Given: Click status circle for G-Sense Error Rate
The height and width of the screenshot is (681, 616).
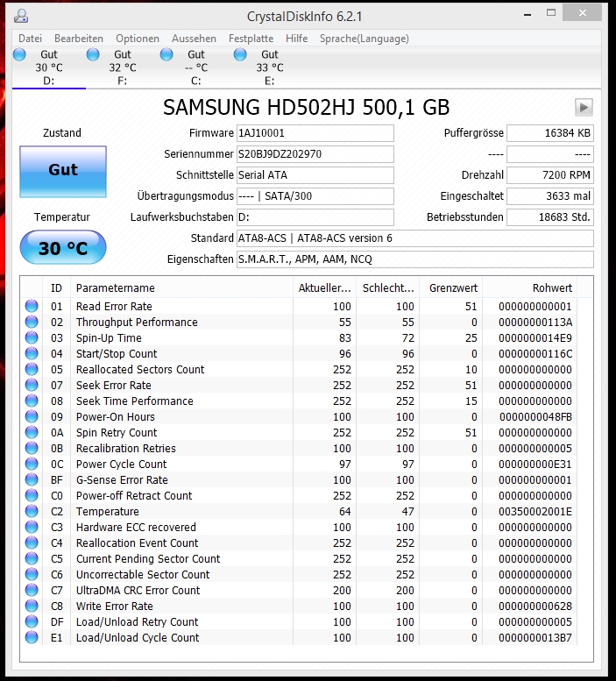Looking at the screenshot, I should [32, 479].
